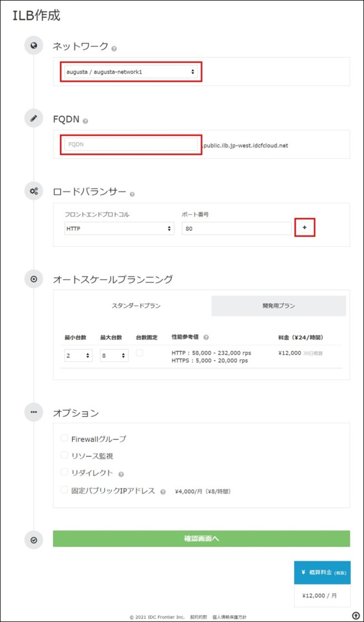
Task: Open the 個人情報保護方針 footer link
Action: pos(229,617)
